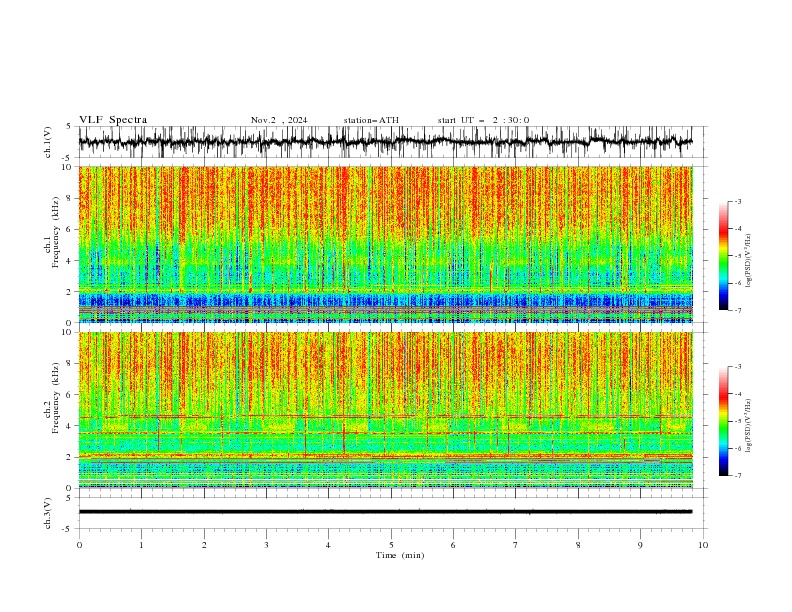Click the "ch.1(V)" axis label
The image size is (792, 612).
click(x=48, y=142)
